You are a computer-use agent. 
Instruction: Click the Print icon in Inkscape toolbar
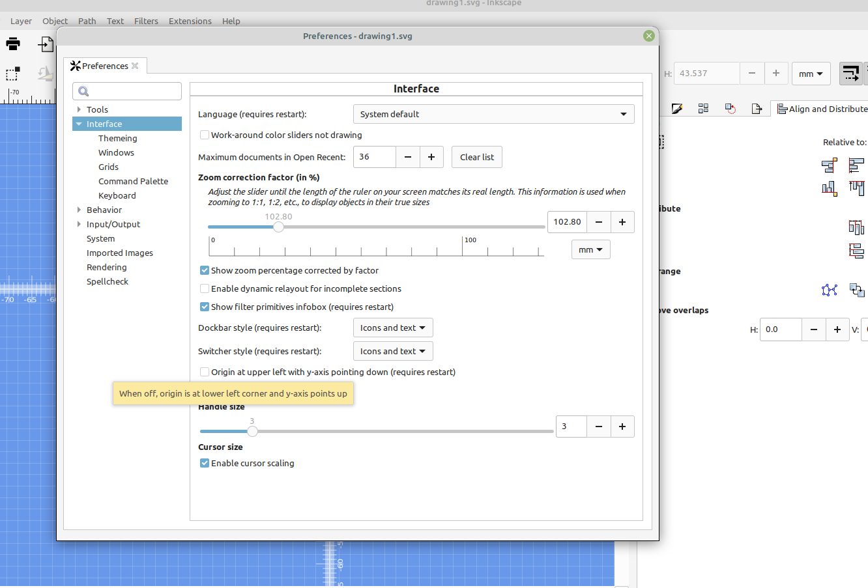click(13, 44)
